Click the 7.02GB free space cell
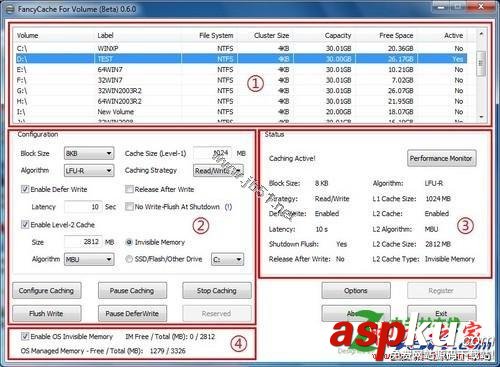 403,80
